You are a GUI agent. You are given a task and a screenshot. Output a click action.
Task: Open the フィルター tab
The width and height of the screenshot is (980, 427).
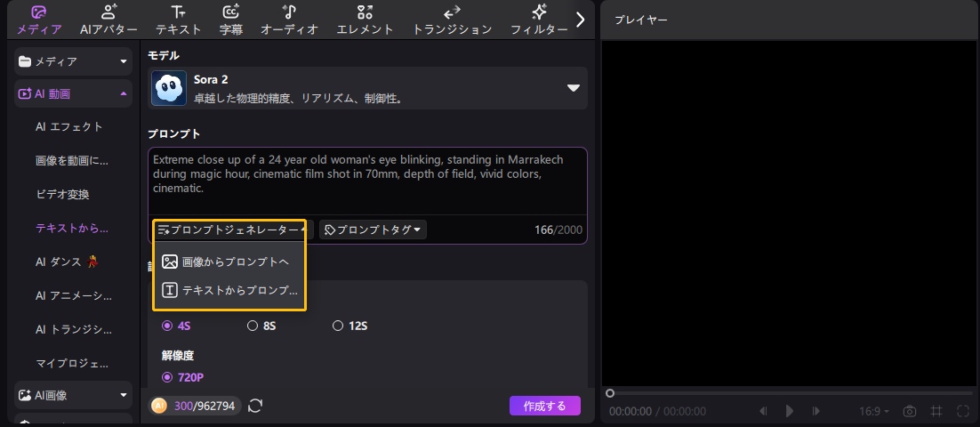539,20
